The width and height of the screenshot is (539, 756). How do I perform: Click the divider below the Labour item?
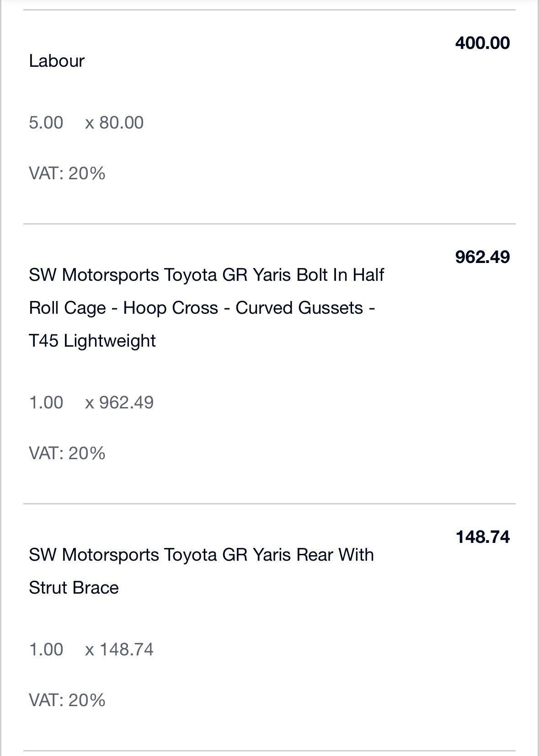pos(269,224)
